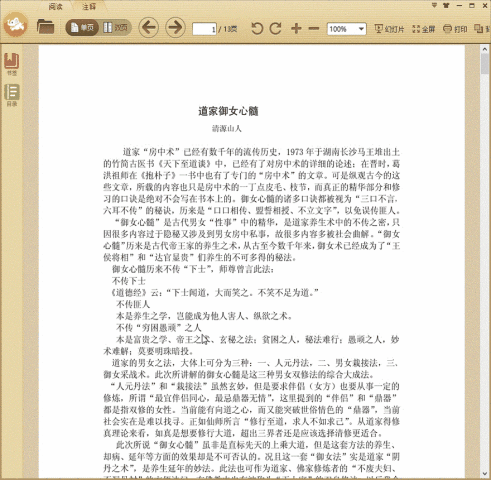Viewport: 491px width, 480px height.
Task: Open the skin (shirt icon) menu
Action: click(x=446, y=5)
